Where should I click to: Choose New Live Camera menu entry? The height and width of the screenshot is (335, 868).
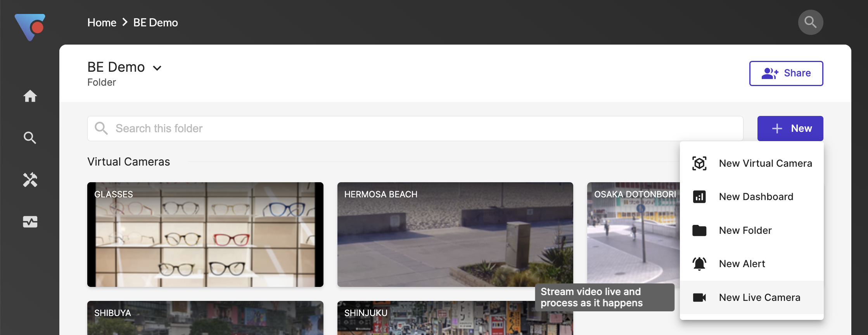(x=759, y=297)
